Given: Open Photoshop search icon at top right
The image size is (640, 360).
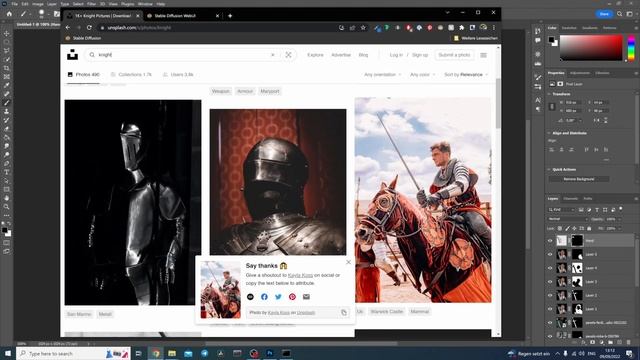Looking at the screenshot, I should coord(619,14).
